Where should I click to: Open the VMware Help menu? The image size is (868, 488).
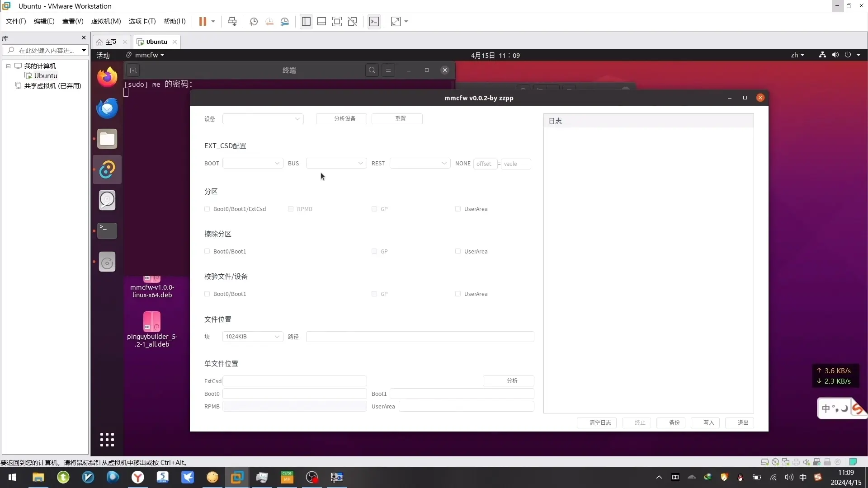tap(175, 21)
